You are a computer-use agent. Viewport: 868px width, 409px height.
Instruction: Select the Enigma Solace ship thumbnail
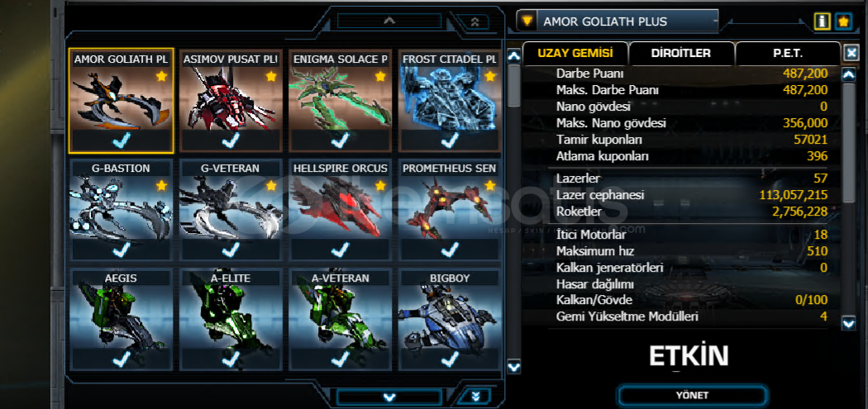[x=340, y=98]
